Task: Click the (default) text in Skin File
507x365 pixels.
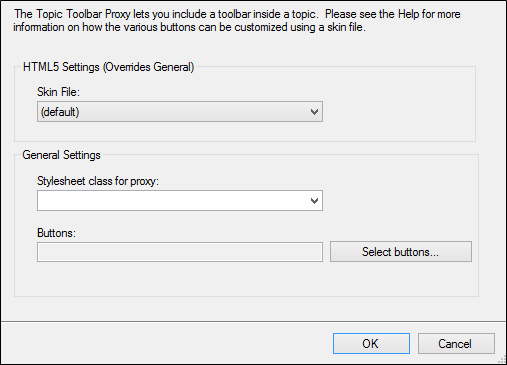Action: click(x=60, y=112)
